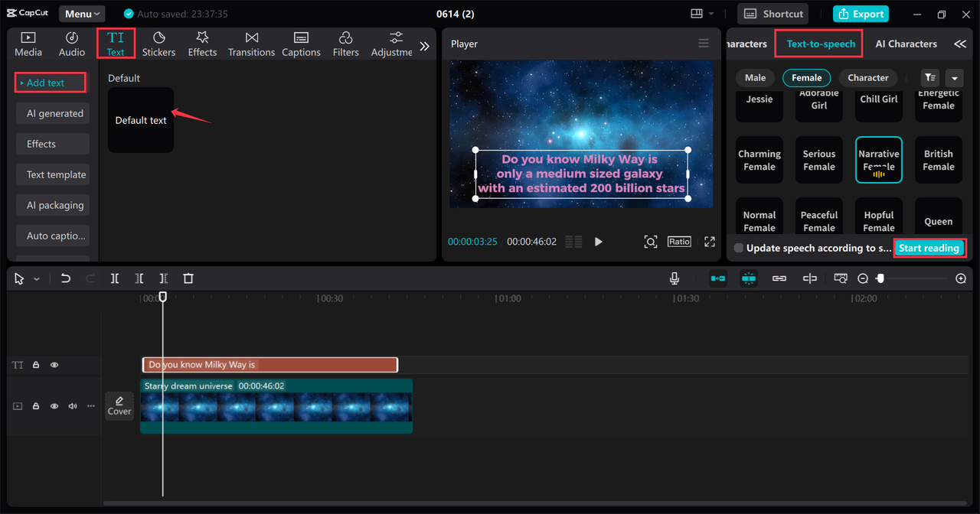Viewport: 980px width, 514px height.
Task: Toggle preview axis
Action: 810,278
